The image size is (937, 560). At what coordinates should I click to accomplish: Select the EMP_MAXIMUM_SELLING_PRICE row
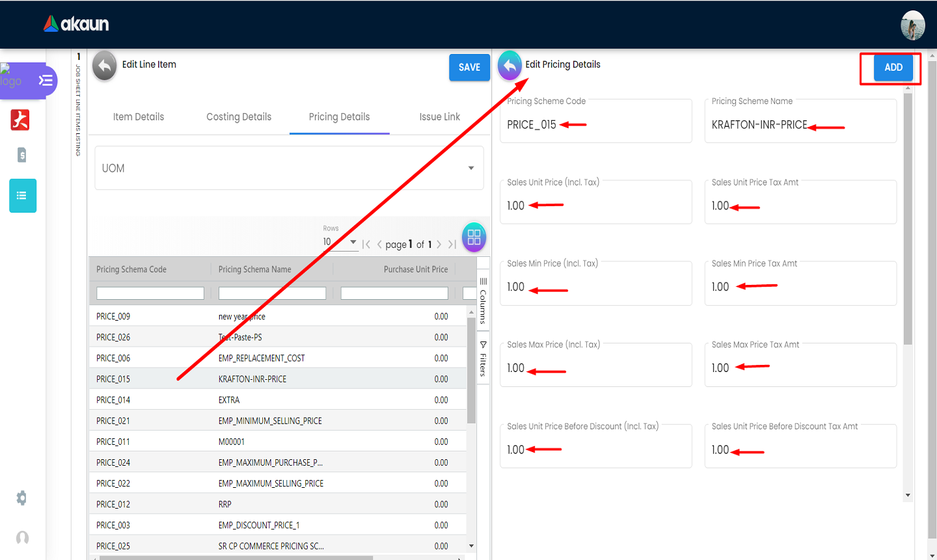tap(278, 483)
